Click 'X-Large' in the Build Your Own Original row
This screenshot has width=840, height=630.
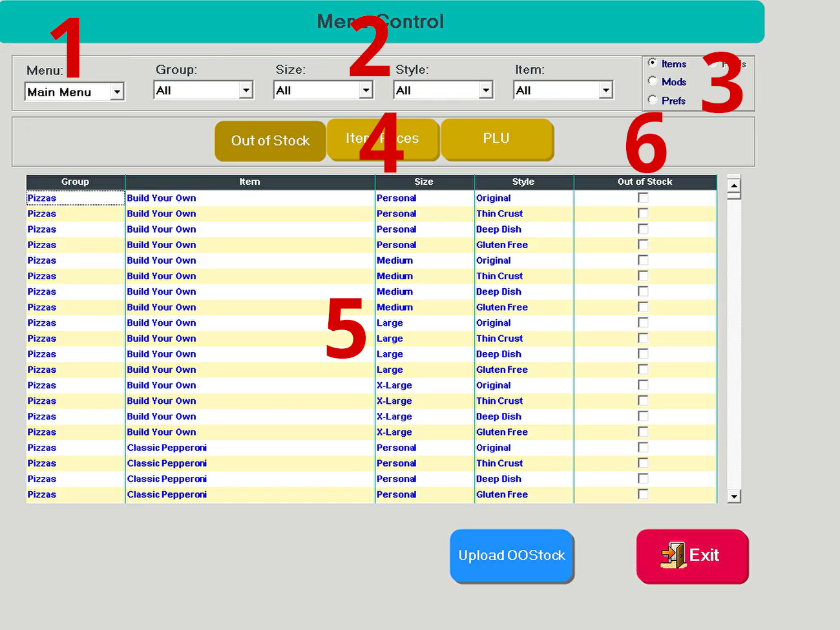[x=394, y=385]
